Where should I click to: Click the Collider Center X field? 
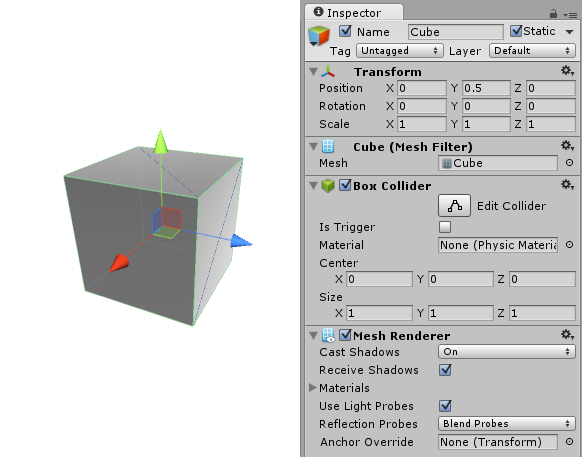coord(379,279)
